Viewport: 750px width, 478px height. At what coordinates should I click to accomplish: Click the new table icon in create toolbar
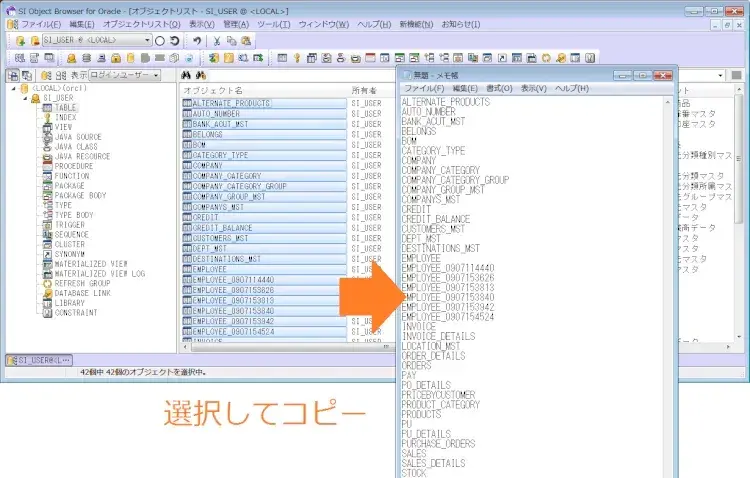(x=282, y=58)
